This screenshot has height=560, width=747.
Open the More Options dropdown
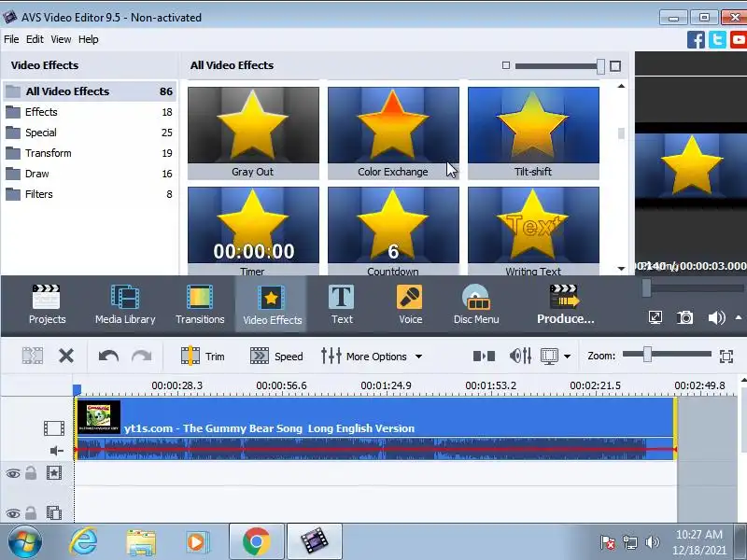[372, 357]
